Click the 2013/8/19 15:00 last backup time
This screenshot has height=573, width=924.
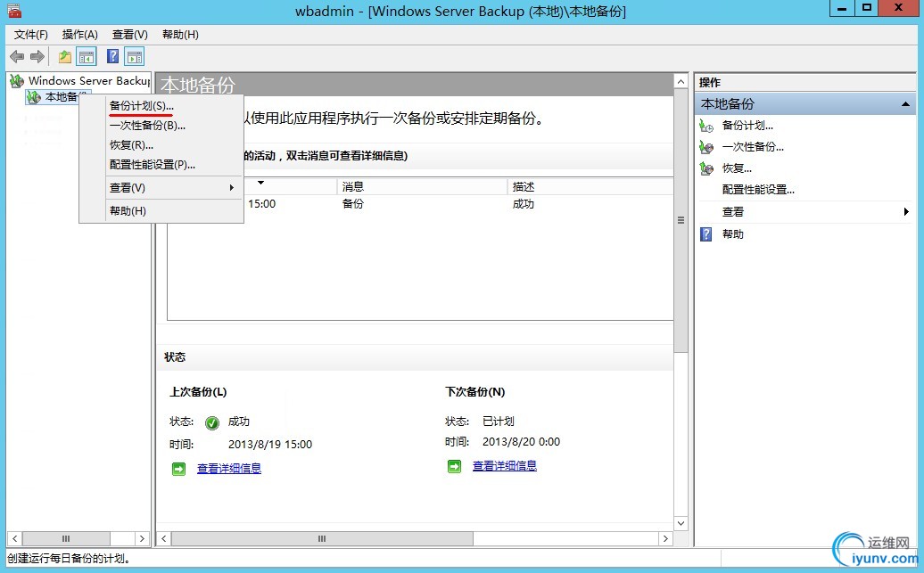(270, 445)
